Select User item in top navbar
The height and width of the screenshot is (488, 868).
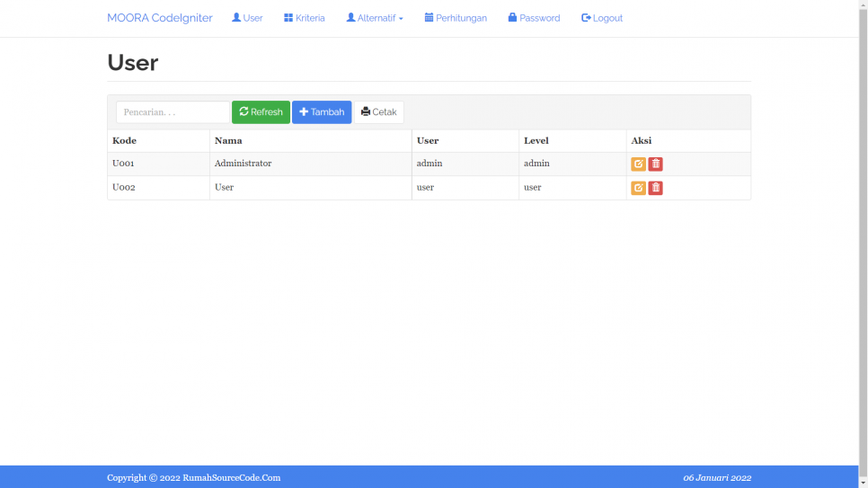(247, 18)
